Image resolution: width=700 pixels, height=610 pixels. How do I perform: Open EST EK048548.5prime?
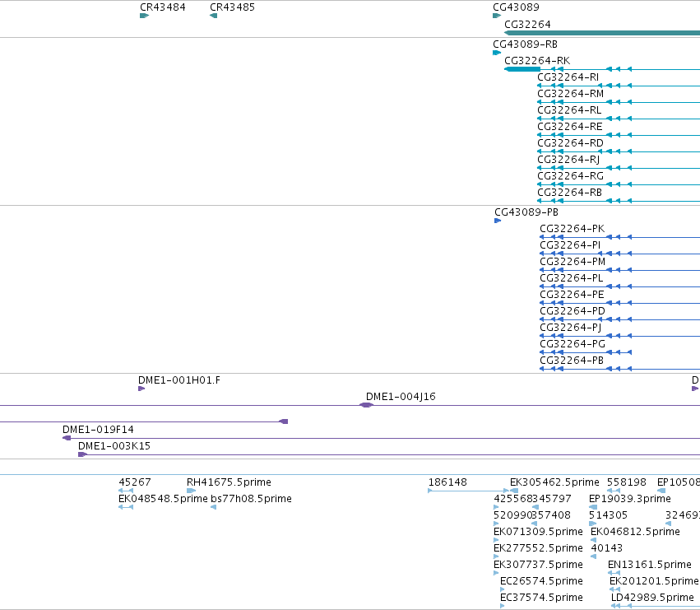click(x=126, y=507)
